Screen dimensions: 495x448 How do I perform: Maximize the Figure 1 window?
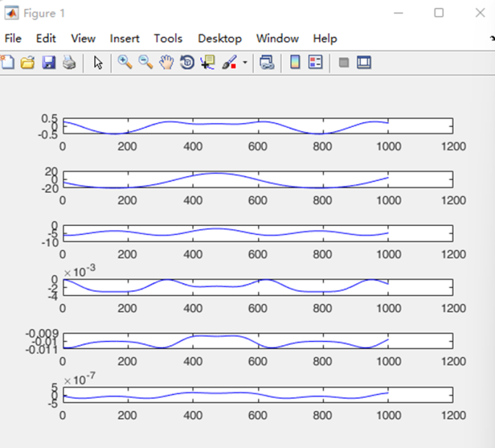[x=439, y=13]
